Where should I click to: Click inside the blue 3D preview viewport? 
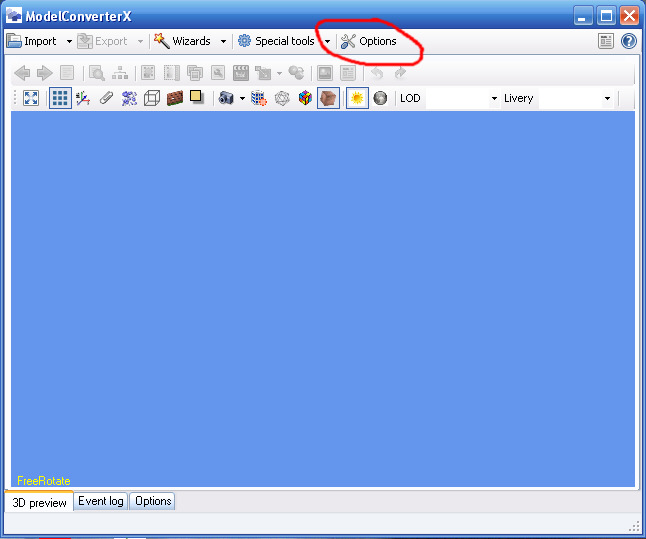[x=323, y=299]
